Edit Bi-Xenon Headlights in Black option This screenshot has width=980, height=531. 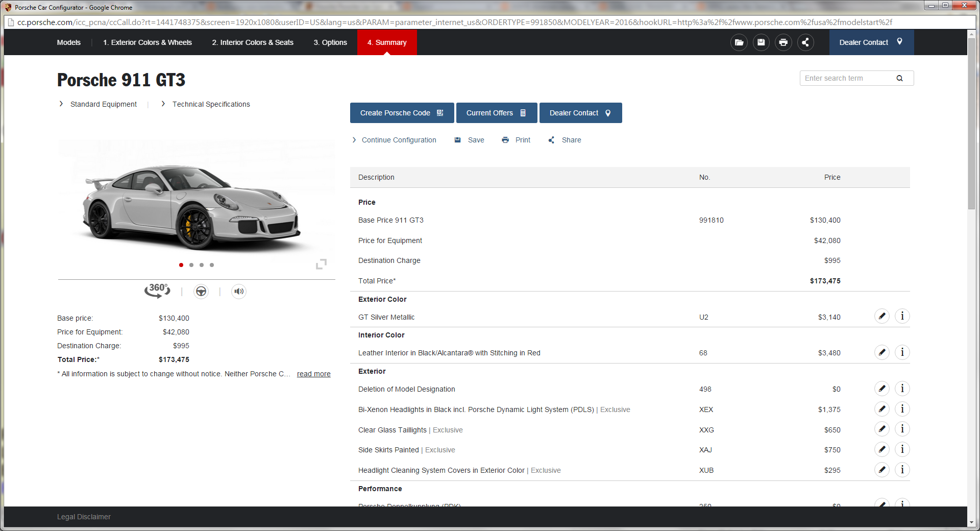(x=881, y=409)
